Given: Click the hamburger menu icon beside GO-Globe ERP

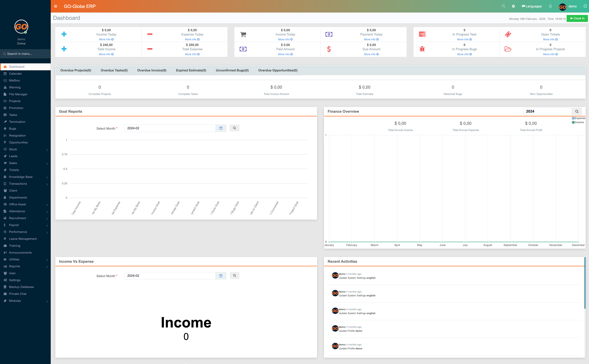Looking at the screenshot, I should (x=56, y=6).
